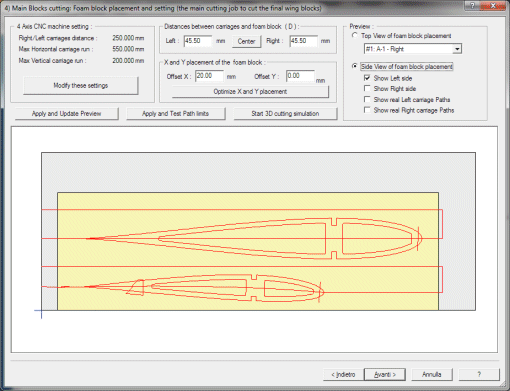
Task: Start 3D cutting simulation
Action: coord(285,114)
